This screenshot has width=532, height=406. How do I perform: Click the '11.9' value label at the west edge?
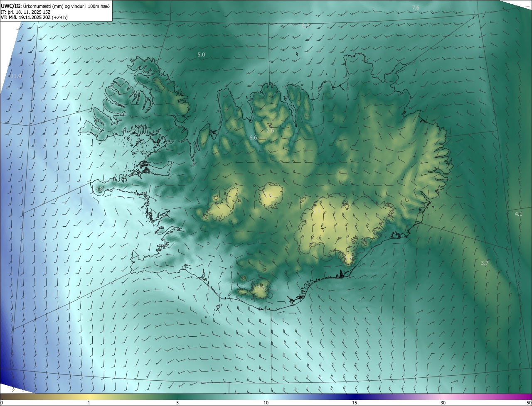(x=16, y=76)
